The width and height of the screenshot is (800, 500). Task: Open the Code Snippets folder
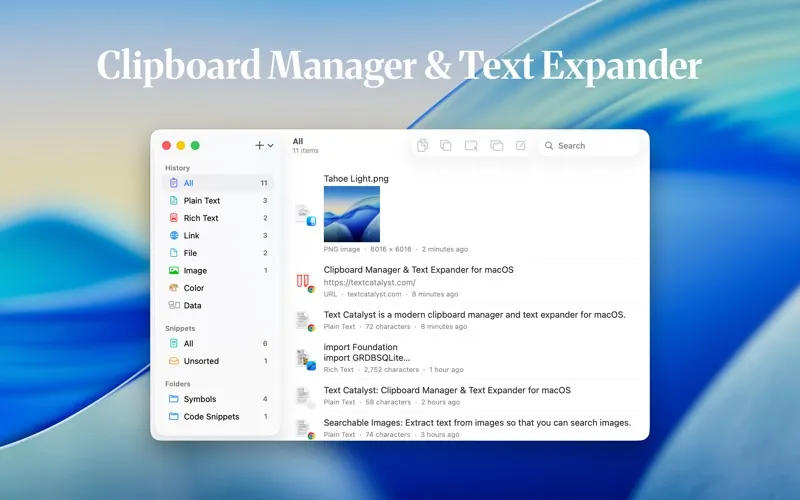point(218,416)
